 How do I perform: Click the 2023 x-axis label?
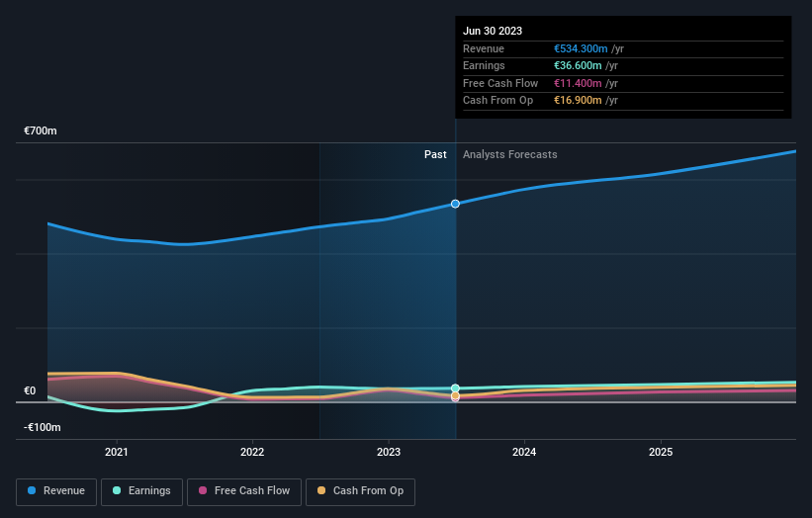(389, 452)
